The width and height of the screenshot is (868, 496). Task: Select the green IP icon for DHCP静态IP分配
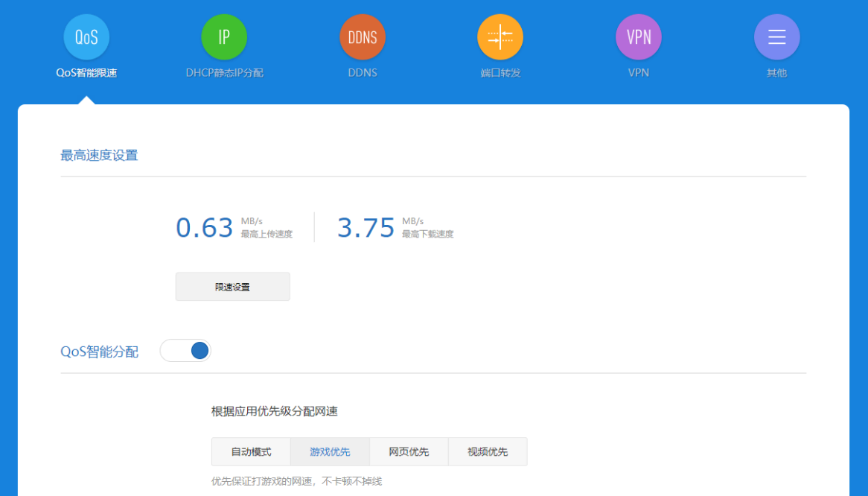tap(224, 36)
